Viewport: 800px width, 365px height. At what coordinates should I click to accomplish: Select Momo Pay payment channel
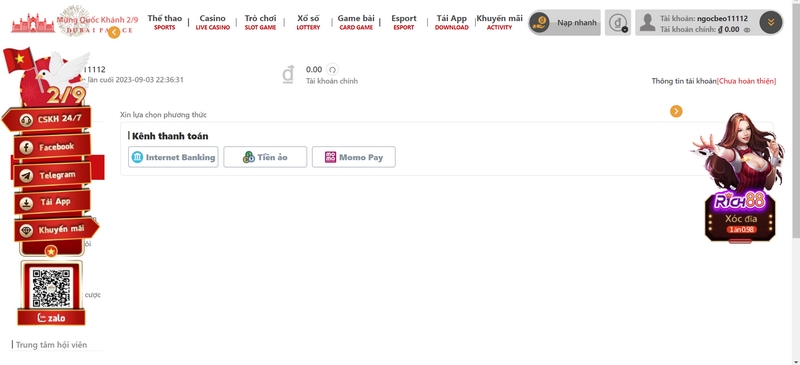point(354,157)
